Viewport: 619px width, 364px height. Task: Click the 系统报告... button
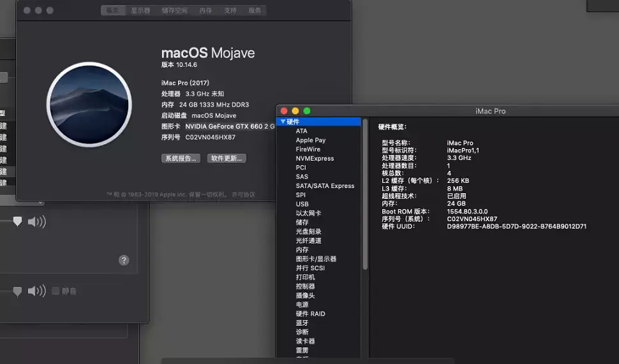(181, 158)
